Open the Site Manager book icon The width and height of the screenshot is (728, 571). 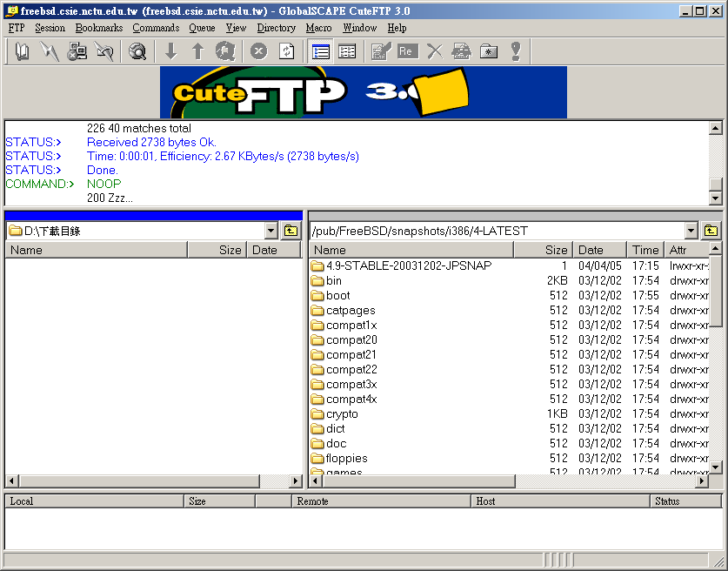[22, 51]
